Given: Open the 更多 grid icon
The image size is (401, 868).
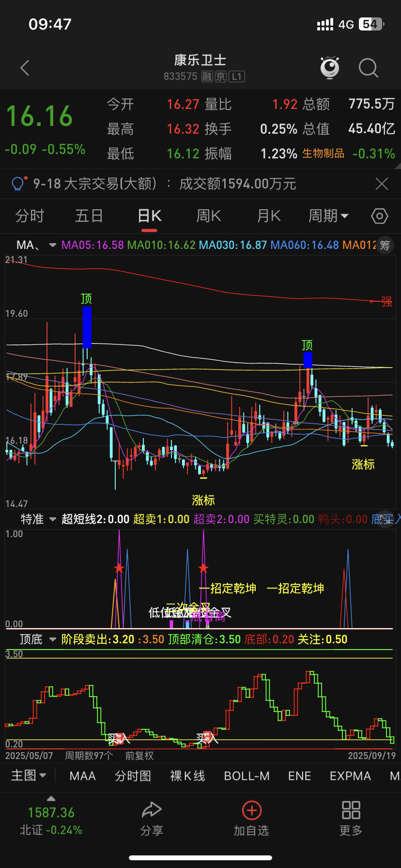Looking at the screenshot, I should coord(351,810).
